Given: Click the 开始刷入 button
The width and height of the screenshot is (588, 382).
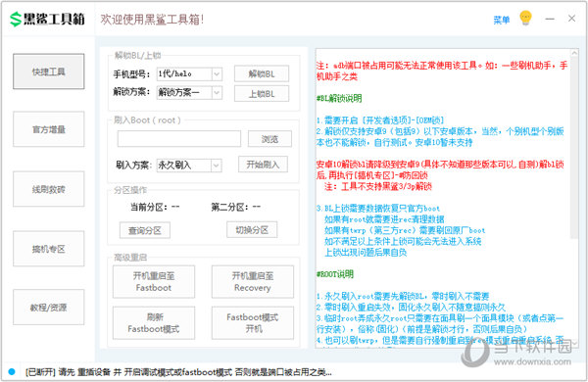Looking at the screenshot, I should [x=263, y=165].
